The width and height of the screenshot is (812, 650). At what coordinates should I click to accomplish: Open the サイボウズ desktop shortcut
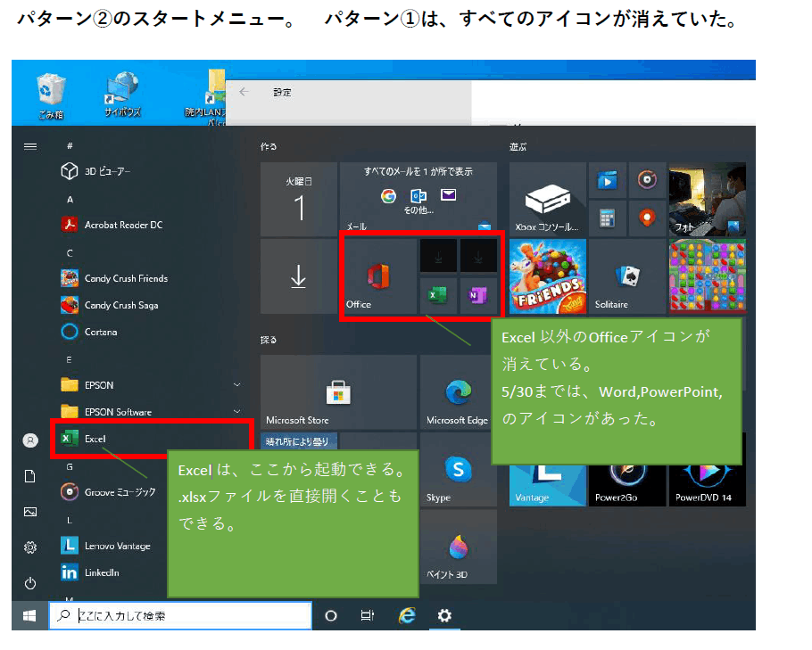coord(122,95)
